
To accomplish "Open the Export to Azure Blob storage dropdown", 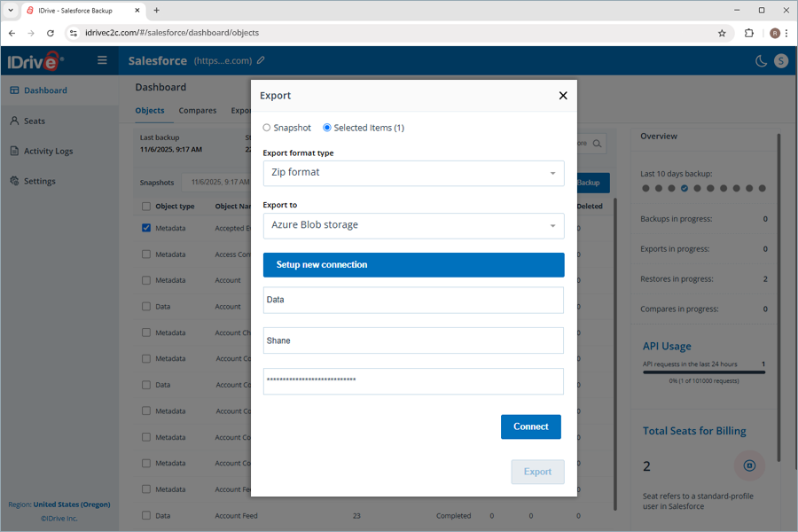I will click(413, 225).
